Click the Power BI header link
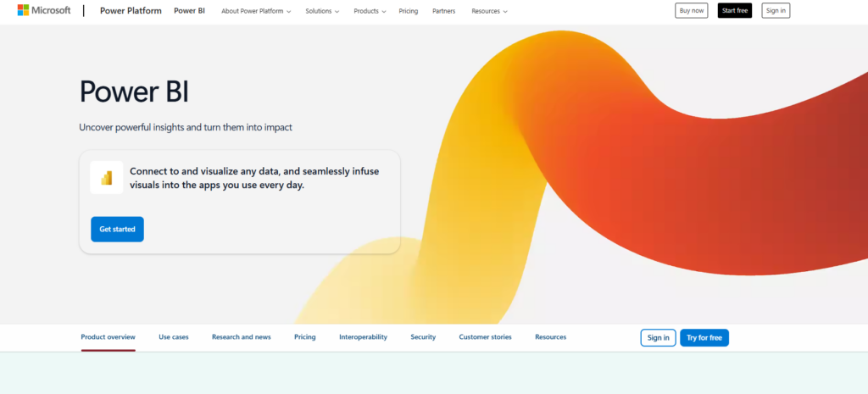868x394 pixels. [x=188, y=11]
